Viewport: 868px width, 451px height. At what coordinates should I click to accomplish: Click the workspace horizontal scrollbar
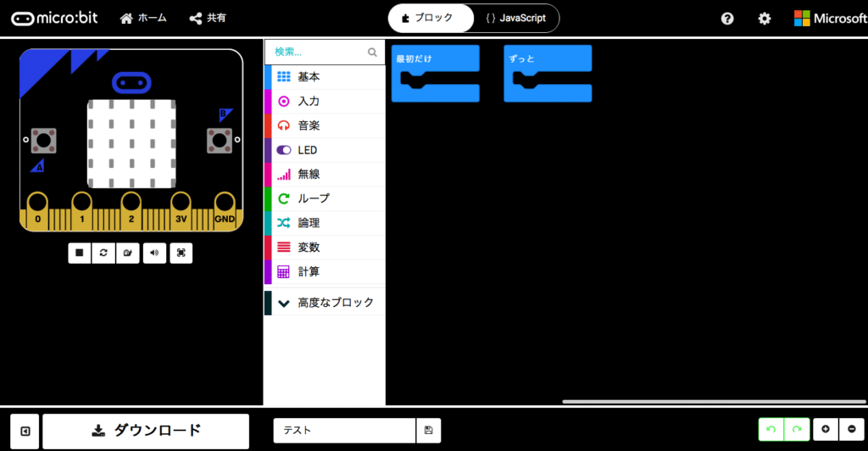coord(714,402)
